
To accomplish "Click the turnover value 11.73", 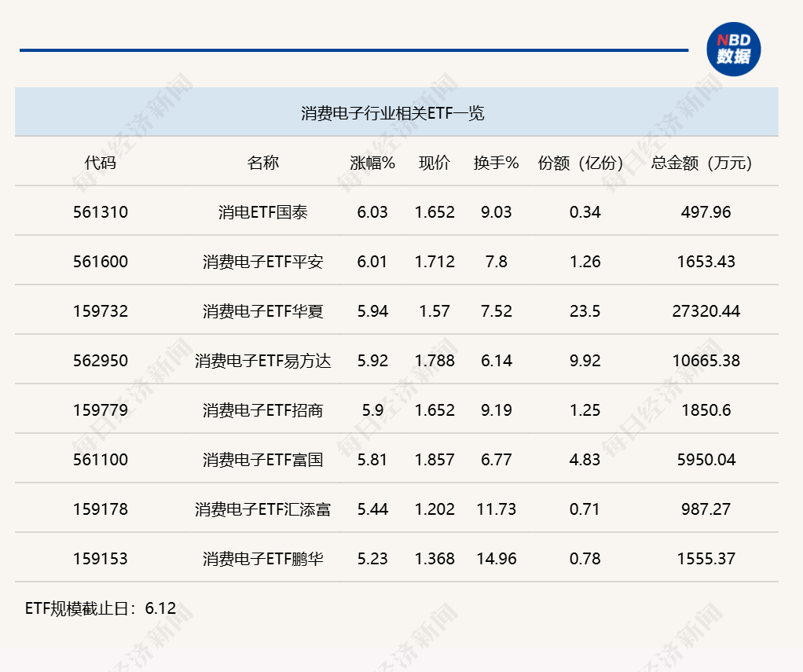I will pos(496,509).
